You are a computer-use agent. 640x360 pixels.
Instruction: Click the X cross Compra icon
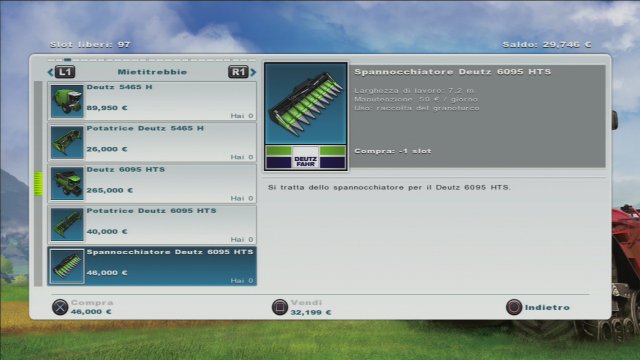point(60,307)
